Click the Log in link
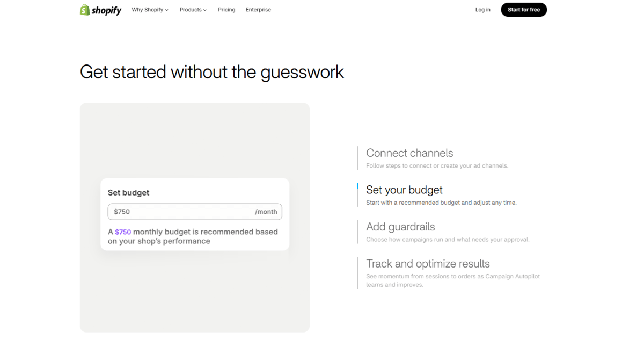Viewport: 644px width, 346px height. 482,10
